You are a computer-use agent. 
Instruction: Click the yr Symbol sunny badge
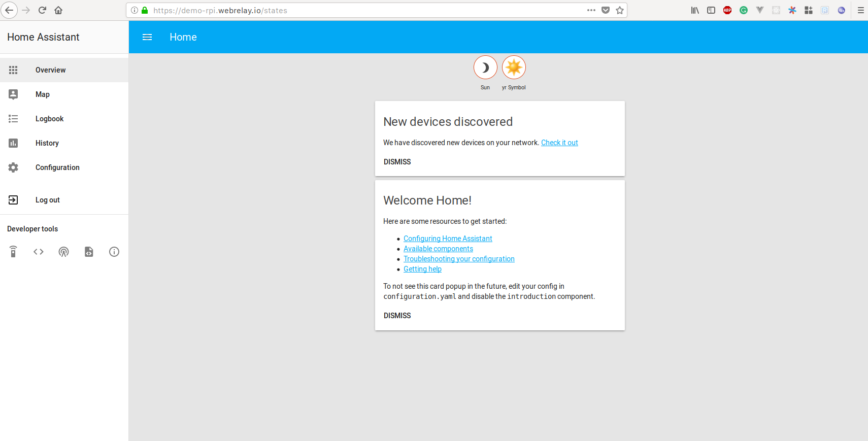(514, 67)
